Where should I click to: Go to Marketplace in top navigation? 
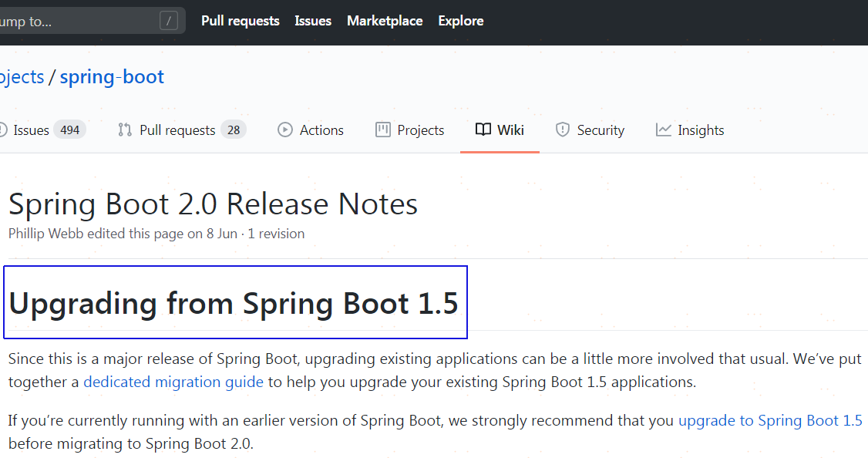click(x=385, y=21)
